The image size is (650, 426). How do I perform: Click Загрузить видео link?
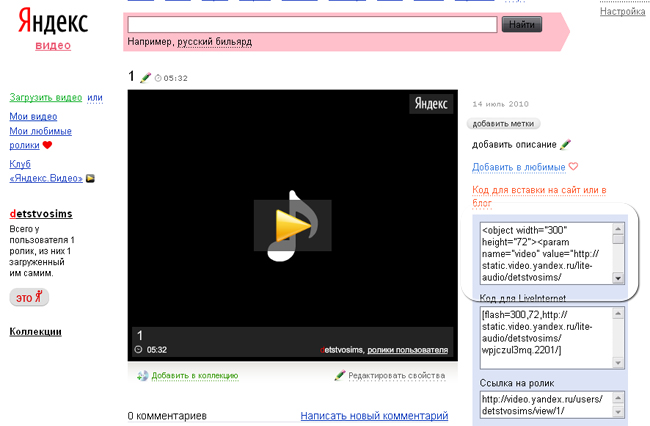(46, 97)
